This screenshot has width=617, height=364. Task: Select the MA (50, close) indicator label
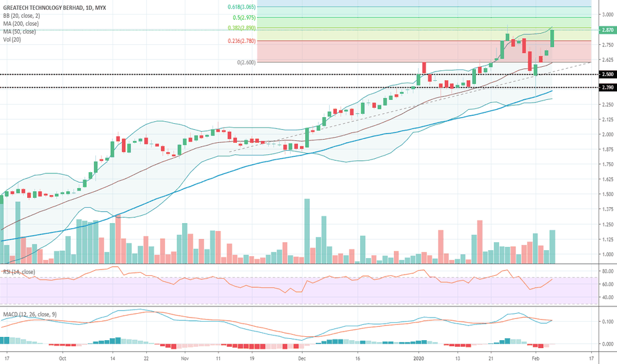(x=19, y=32)
